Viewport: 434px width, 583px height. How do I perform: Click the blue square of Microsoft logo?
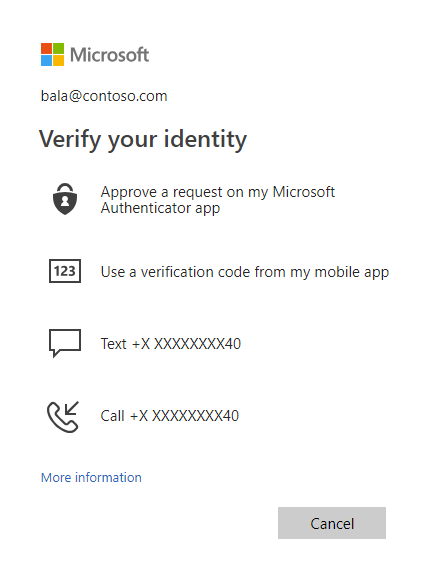[46, 61]
